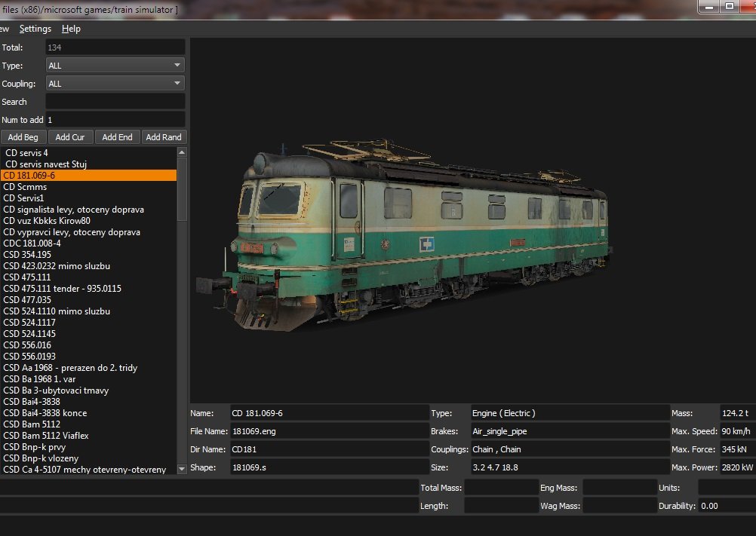756x536 pixels.
Task: Expand the Coupling dropdown
Action: tap(115, 84)
